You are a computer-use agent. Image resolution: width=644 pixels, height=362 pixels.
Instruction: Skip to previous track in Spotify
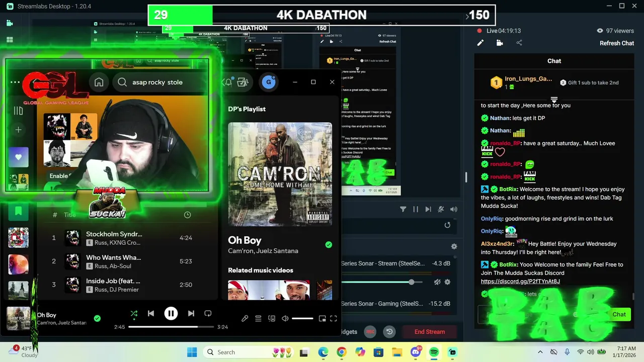[x=151, y=314]
